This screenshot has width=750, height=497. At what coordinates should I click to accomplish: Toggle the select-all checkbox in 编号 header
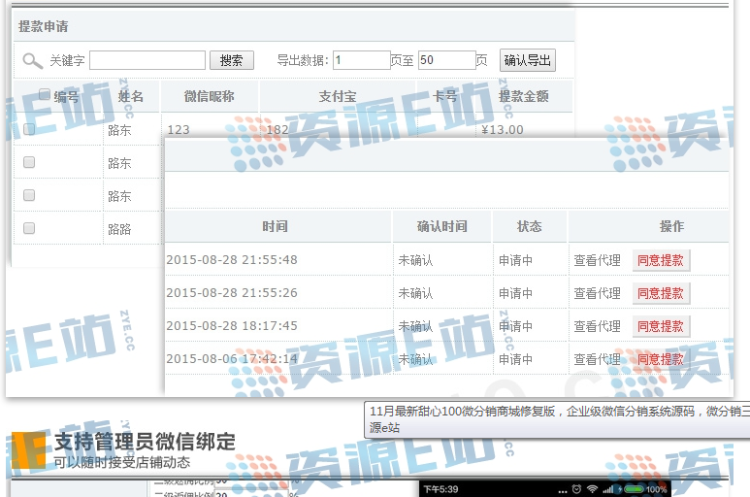click(x=44, y=95)
